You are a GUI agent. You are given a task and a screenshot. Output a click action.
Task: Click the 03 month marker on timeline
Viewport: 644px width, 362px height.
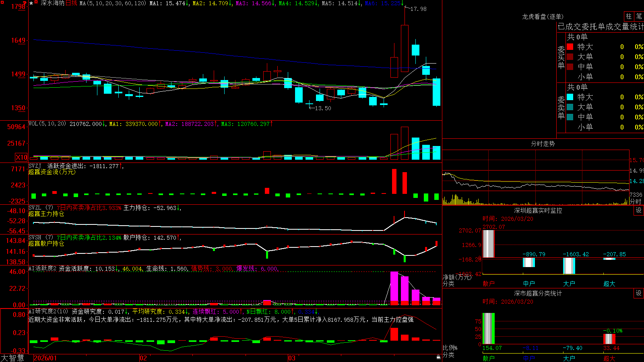(x=292, y=358)
